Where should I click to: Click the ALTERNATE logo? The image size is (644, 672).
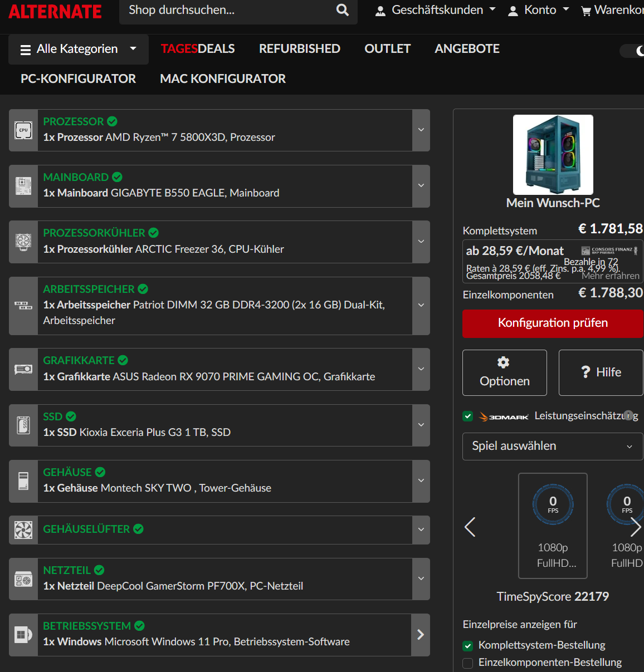(55, 11)
